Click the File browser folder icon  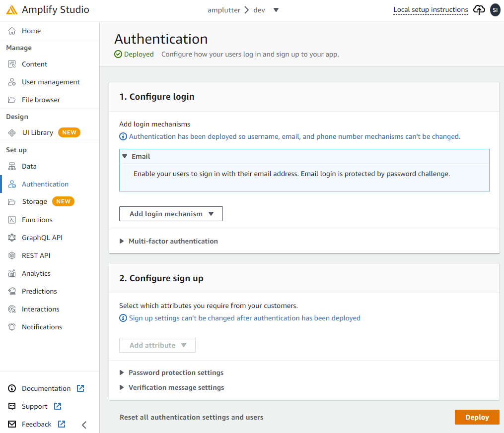coord(12,100)
